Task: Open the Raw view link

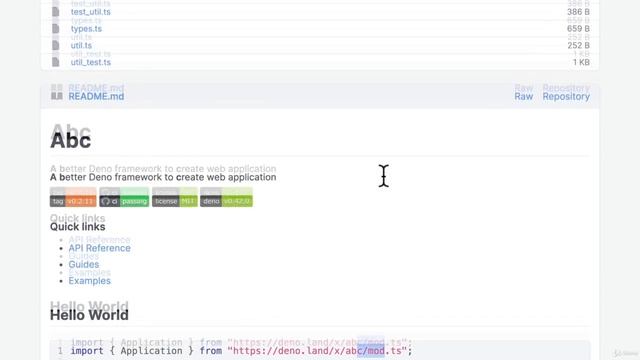Action: [524, 96]
